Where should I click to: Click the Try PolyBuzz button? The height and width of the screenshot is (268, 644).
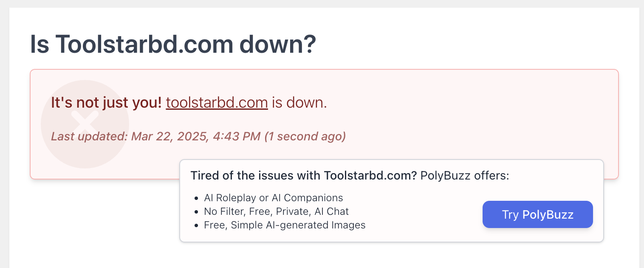coord(538,214)
